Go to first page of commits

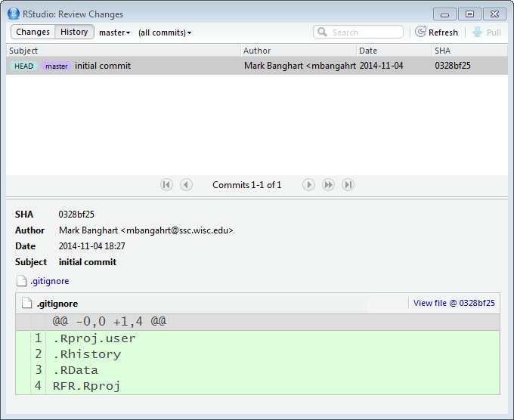[166, 185]
